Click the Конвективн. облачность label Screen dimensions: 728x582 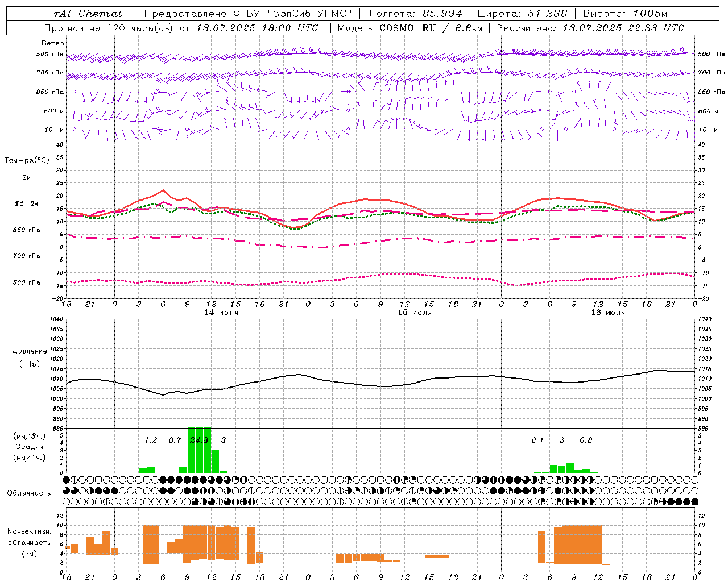click(x=30, y=537)
